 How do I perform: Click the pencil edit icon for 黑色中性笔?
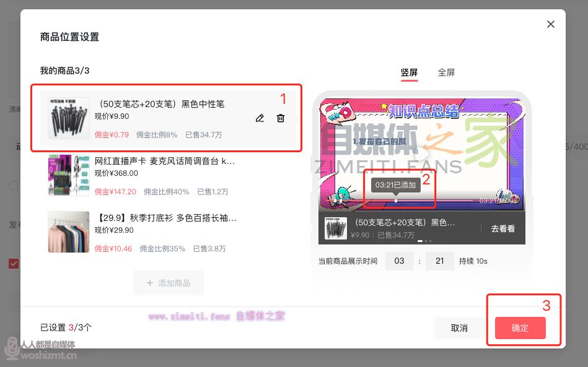pos(260,118)
